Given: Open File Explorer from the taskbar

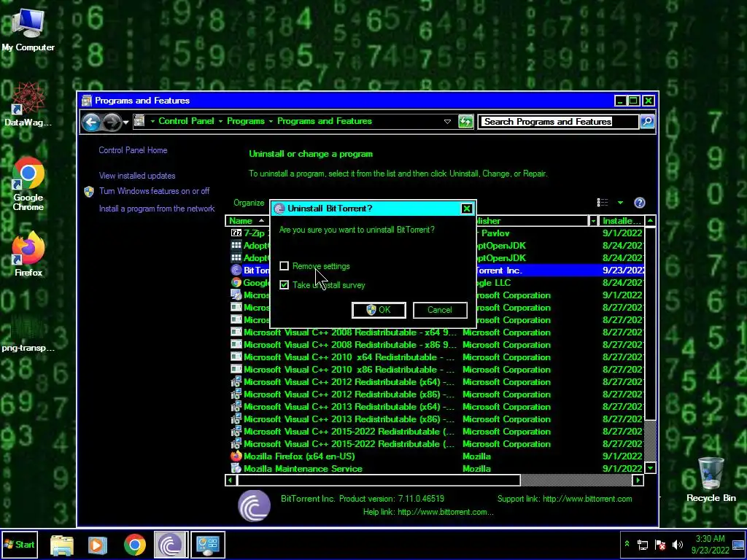Looking at the screenshot, I should click(x=62, y=545).
